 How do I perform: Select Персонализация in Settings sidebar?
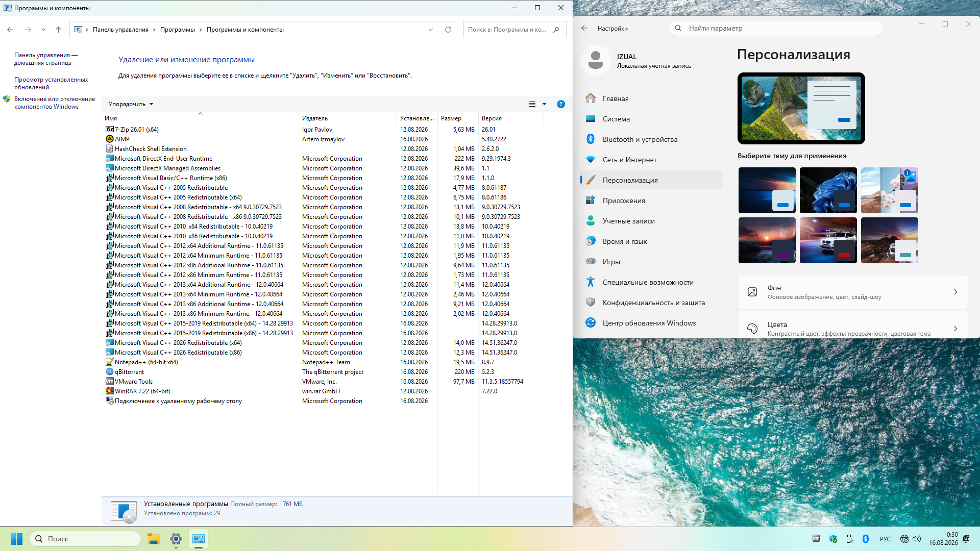652,180
